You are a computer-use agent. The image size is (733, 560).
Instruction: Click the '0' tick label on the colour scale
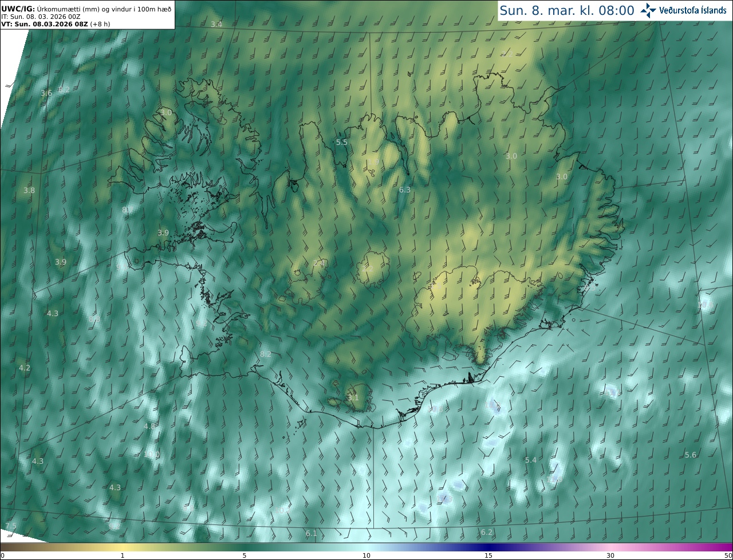pos(2,555)
